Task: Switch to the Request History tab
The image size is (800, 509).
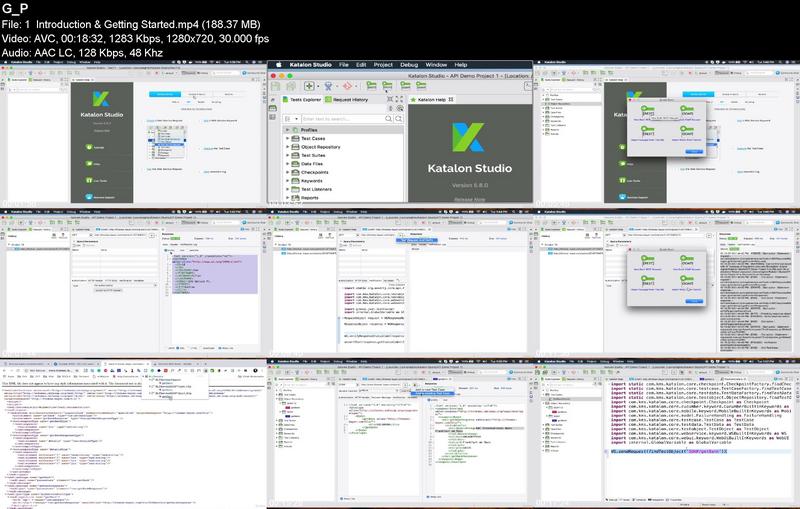Action: (346, 99)
